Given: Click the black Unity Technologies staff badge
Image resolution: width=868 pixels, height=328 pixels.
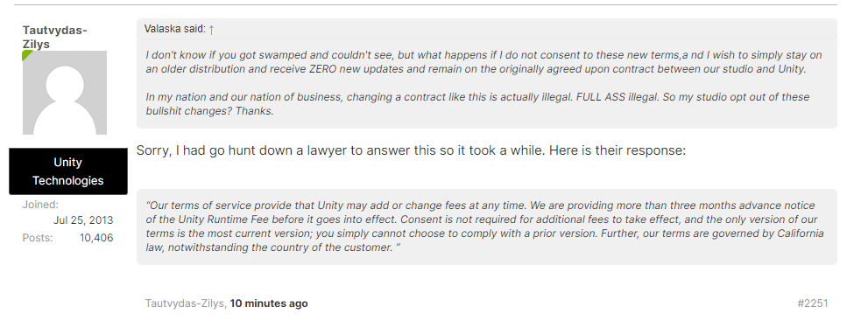Looking at the screenshot, I should 68,171.
